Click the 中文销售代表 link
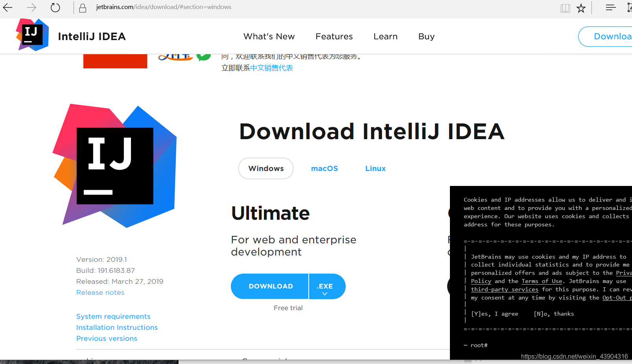Screen dimensions: 632x364 pyautogui.click(x=271, y=68)
